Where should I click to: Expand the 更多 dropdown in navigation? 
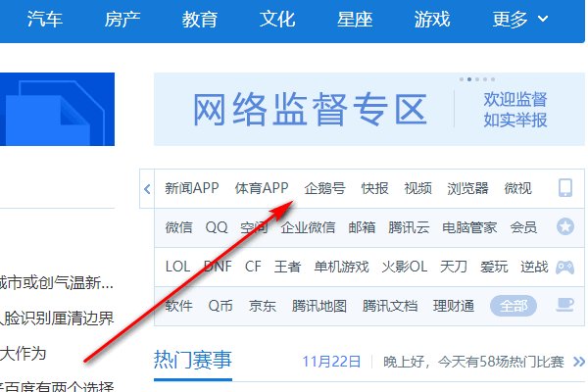coord(520,19)
